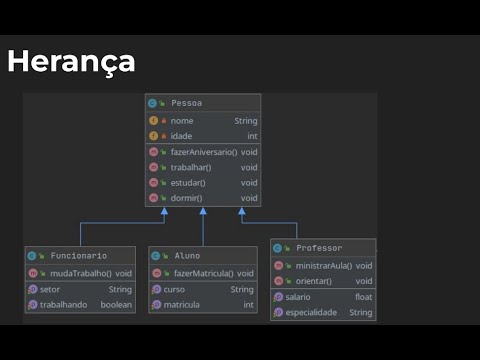Screen dimensions: 480x360
Task: Click the Aluno class header
Action: 203,256
